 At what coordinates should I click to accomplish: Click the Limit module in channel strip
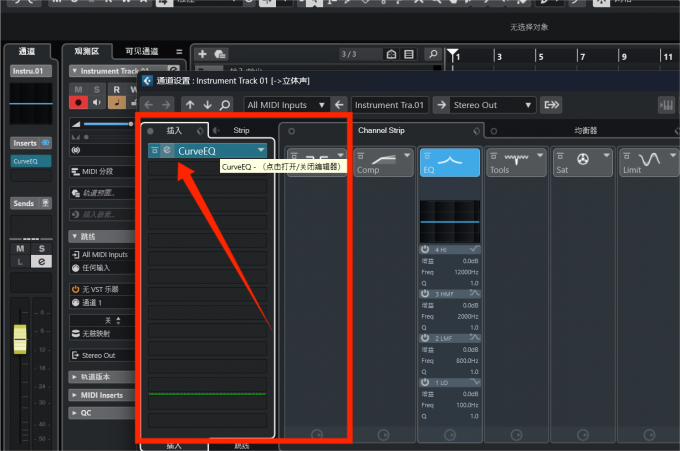point(649,162)
